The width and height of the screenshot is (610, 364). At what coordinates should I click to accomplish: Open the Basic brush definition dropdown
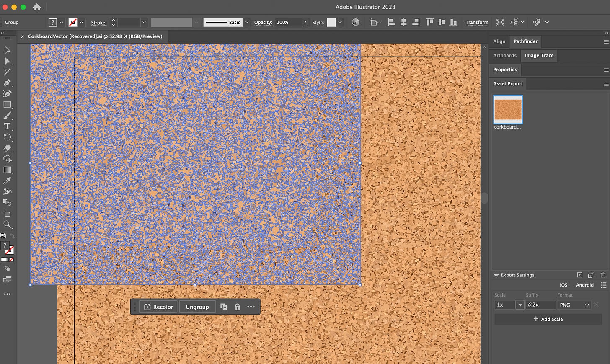(247, 22)
